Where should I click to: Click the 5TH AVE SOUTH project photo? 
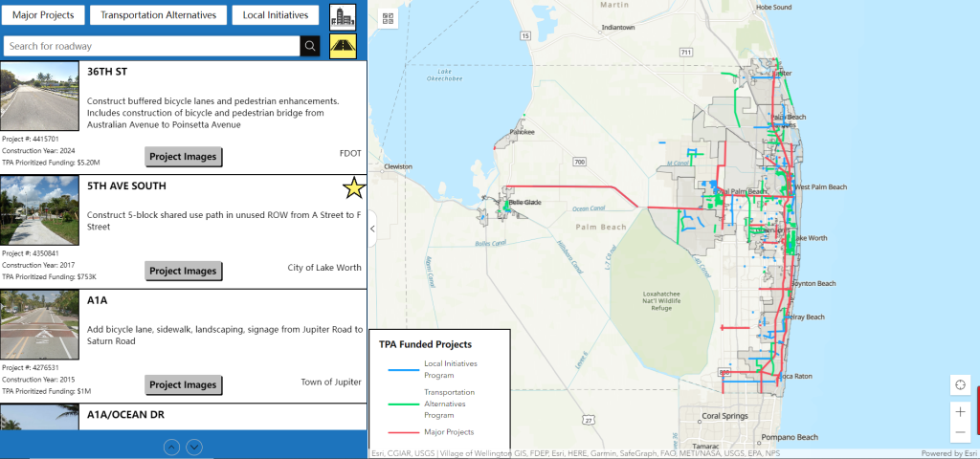click(39, 210)
